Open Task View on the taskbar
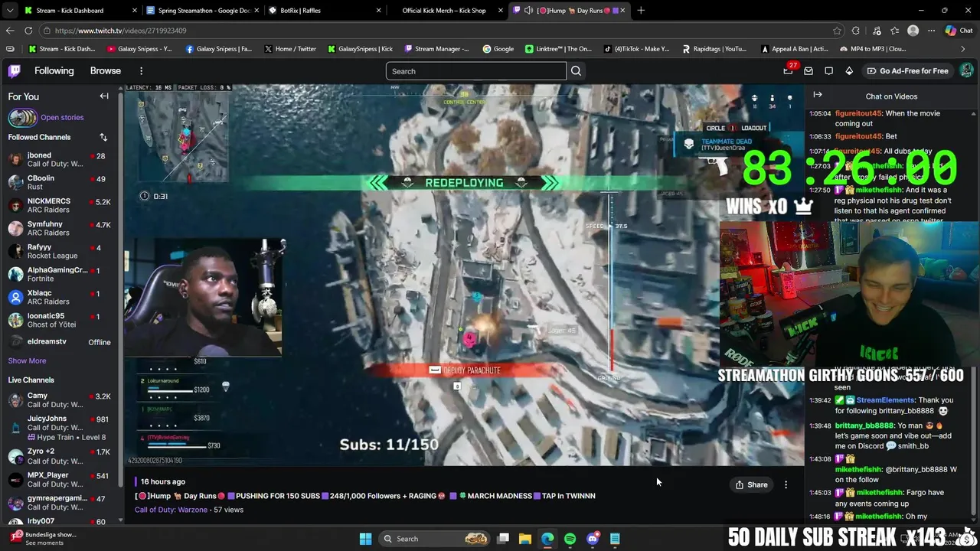The height and width of the screenshot is (551, 980). [503, 539]
